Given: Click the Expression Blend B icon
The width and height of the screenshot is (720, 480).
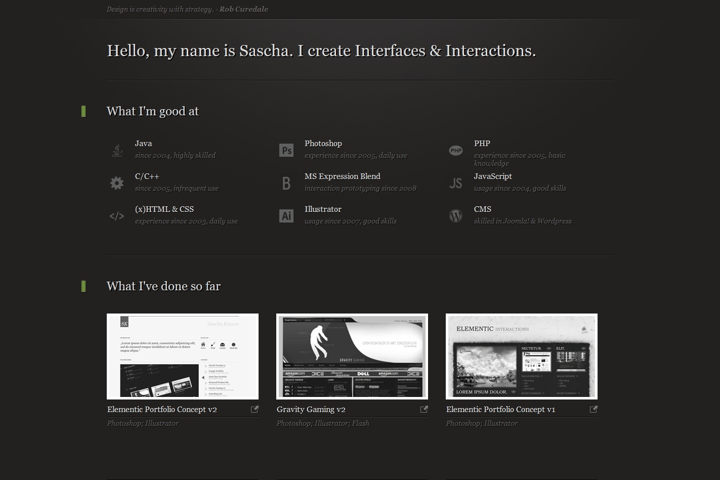Looking at the screenshot, I should click(x=286, y=183).
